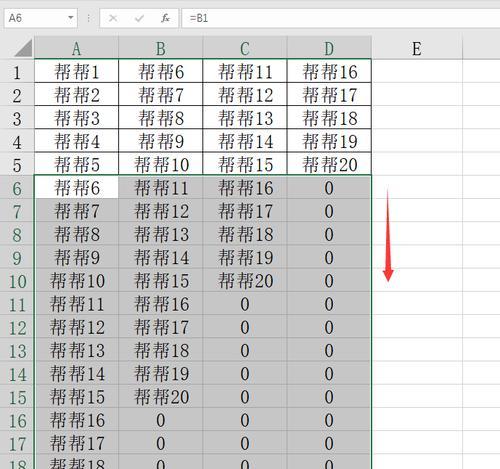Select column D header
Image resolution: width=500 pixels, height=469 pixels.
pos(329,48)
